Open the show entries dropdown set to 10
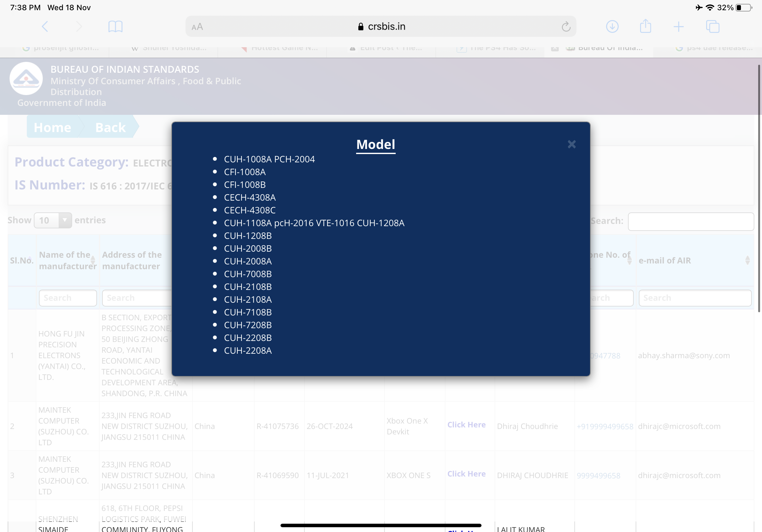 53,220
